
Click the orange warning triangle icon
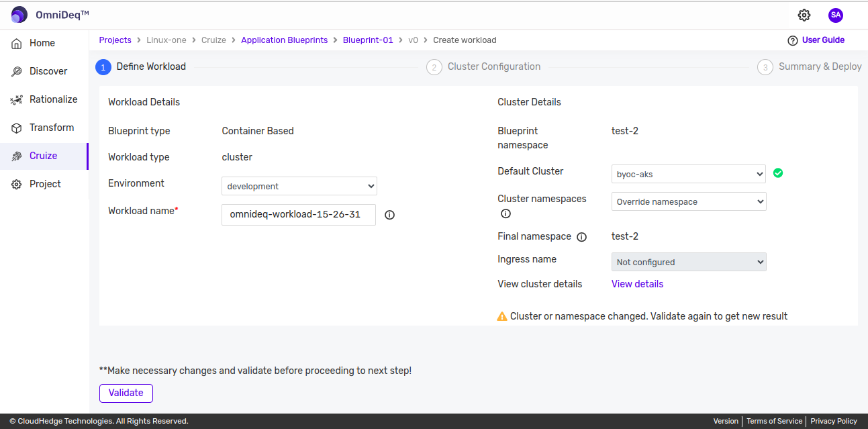point(502,316)
